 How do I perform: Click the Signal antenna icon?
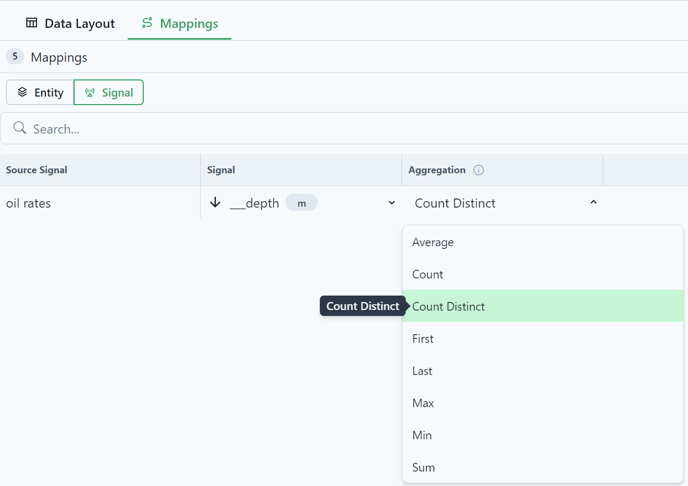90,93
